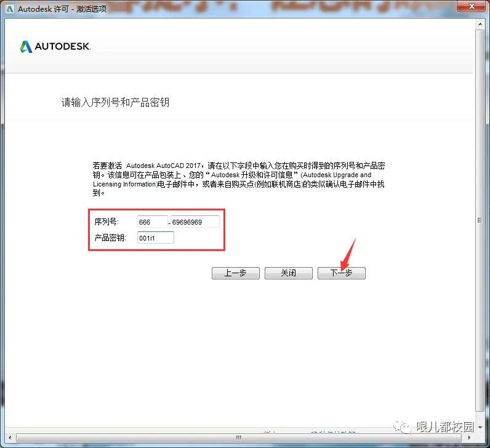The height and width of the screenshot is (448, 490).
Task: Click the Autodesk title bar icon
Action: click(x=10, y=9)
